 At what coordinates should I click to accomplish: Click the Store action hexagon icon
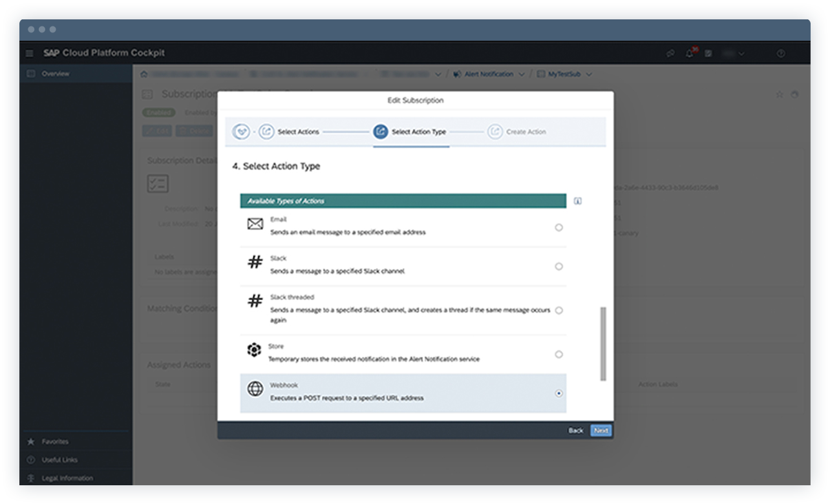(x=255, y=350)
